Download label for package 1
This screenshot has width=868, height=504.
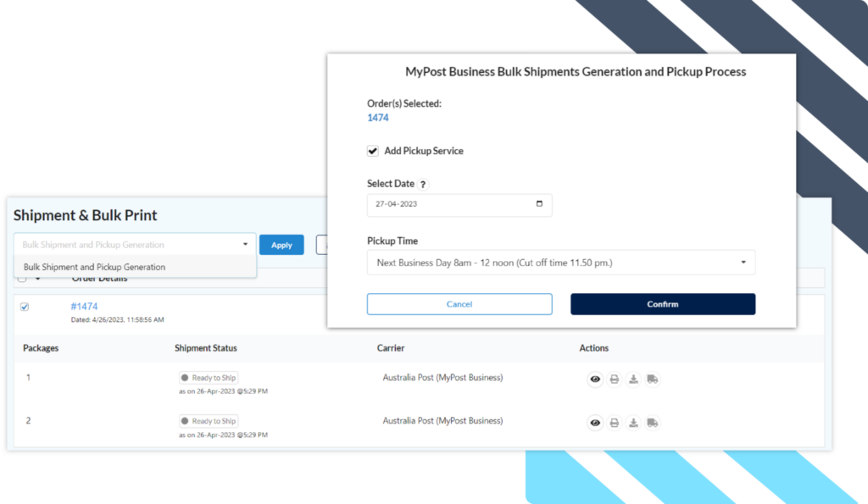click(633, 379)
